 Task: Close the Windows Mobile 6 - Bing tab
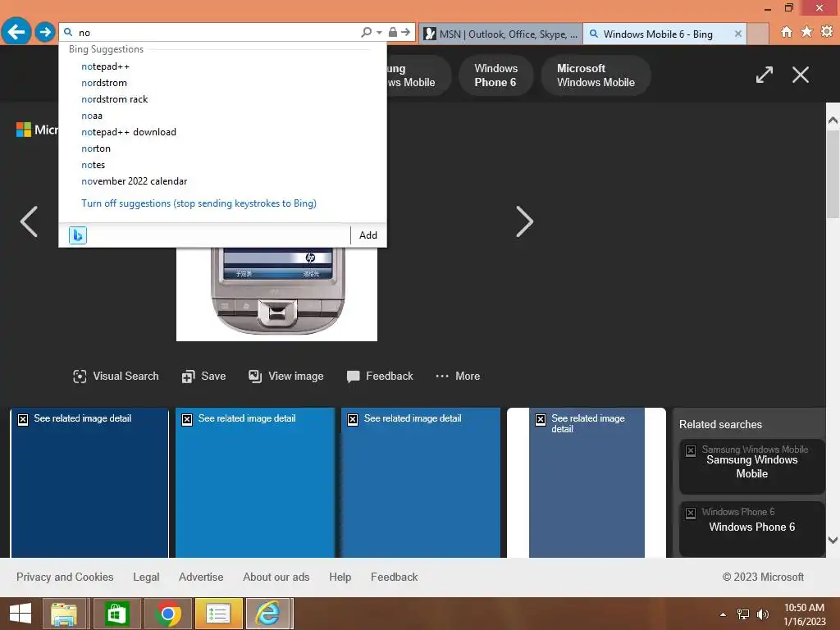pyautogui.click(x=737, y=34)
